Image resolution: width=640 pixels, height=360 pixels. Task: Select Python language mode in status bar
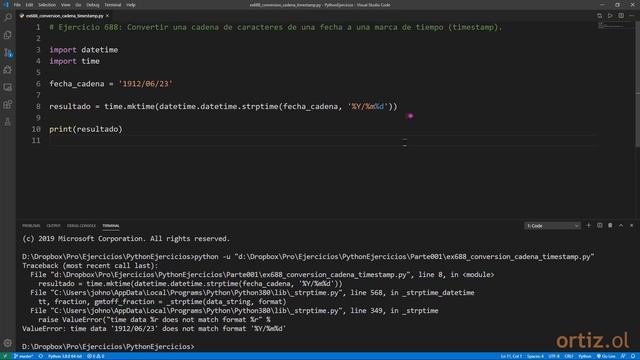point(585,356)
